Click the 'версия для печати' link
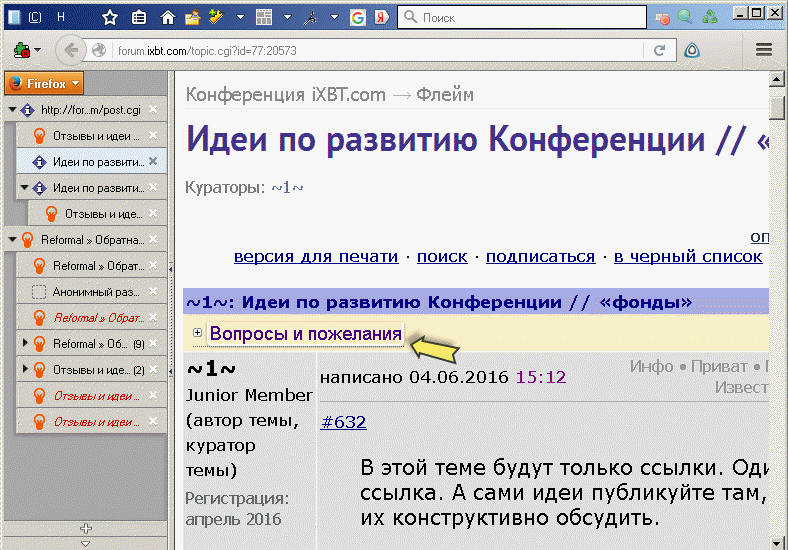 coord(315,257)
